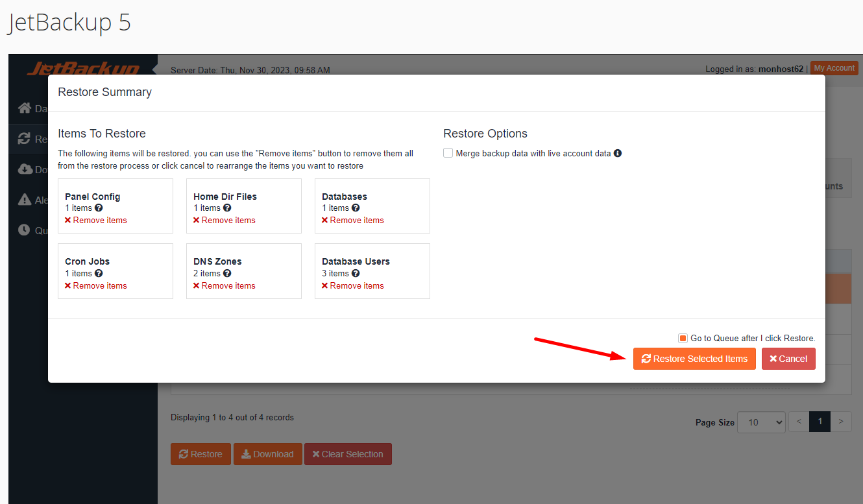Screen dimensions: 863x504
Task: Click the home Dashboard icon in sidebar
Action: point(25,108)
